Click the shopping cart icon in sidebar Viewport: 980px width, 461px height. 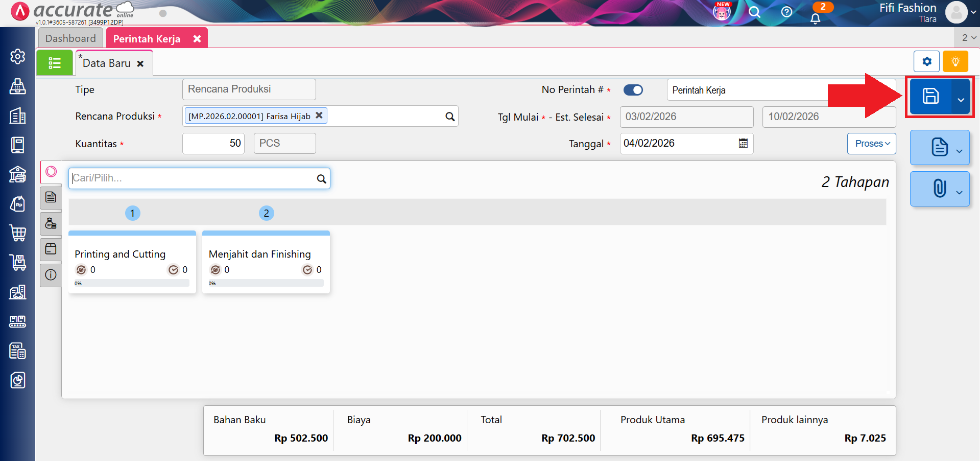coord(18,233)
